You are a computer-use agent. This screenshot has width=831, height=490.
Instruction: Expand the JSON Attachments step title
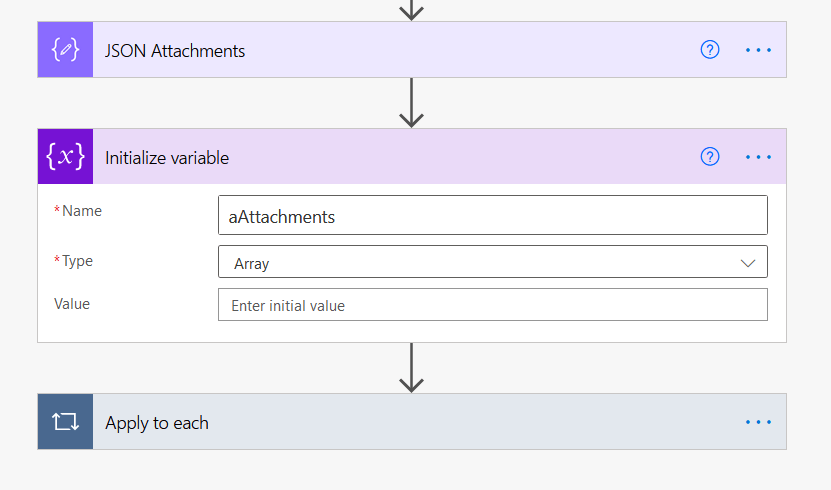[x=175, y=50]
